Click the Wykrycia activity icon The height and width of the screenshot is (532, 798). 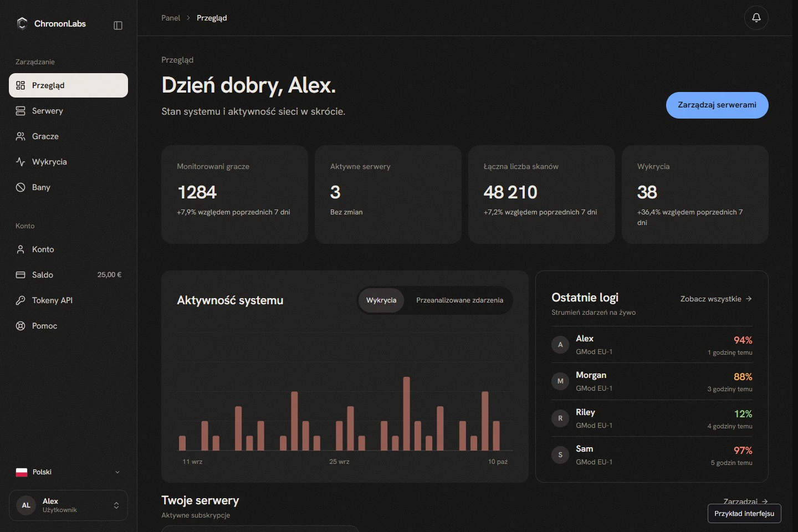coord(21,162)
